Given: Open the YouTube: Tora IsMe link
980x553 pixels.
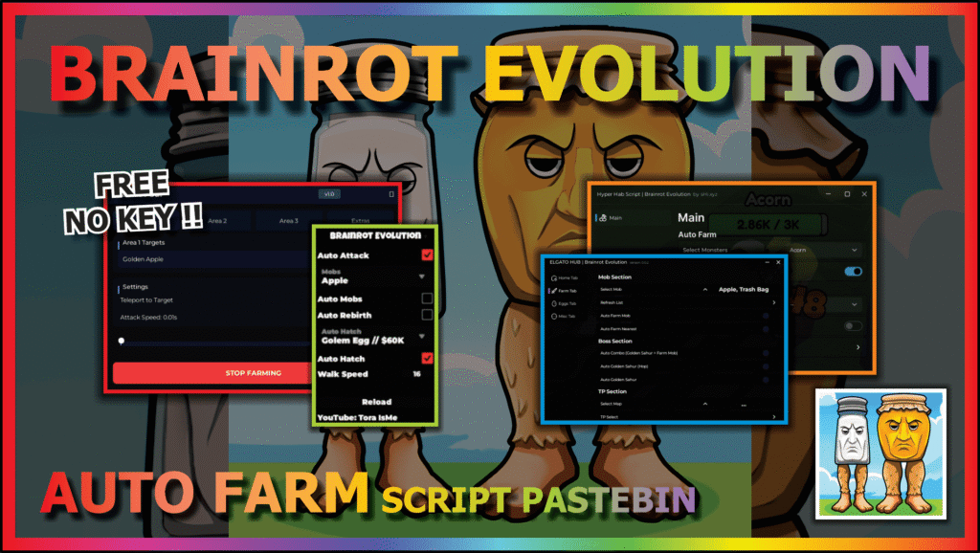Looking at the screenshot, I should point(358,417).
